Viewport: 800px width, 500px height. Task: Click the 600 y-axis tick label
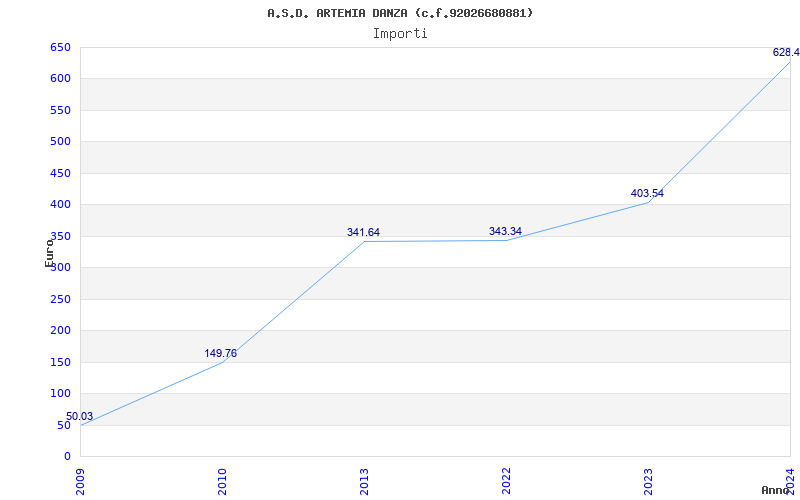(x=60, y=79)
